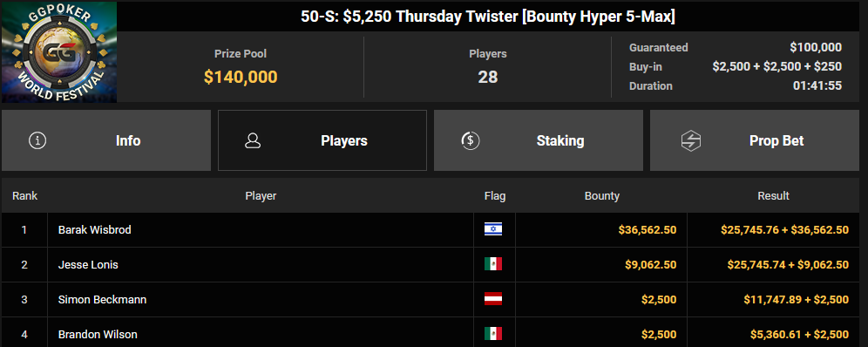The height and width of the screenshot is (347, 868).
Task: Click the Staking dollar coin icon
Action: pyautogui.click(x=470, y=140)
